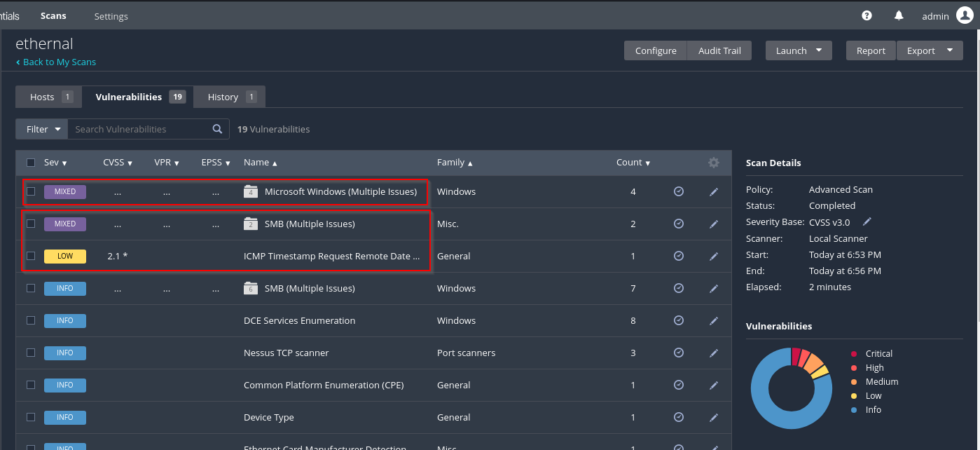The image size is (980, 450).
Task: Open table column settings gear
Action: coord(713,163)
